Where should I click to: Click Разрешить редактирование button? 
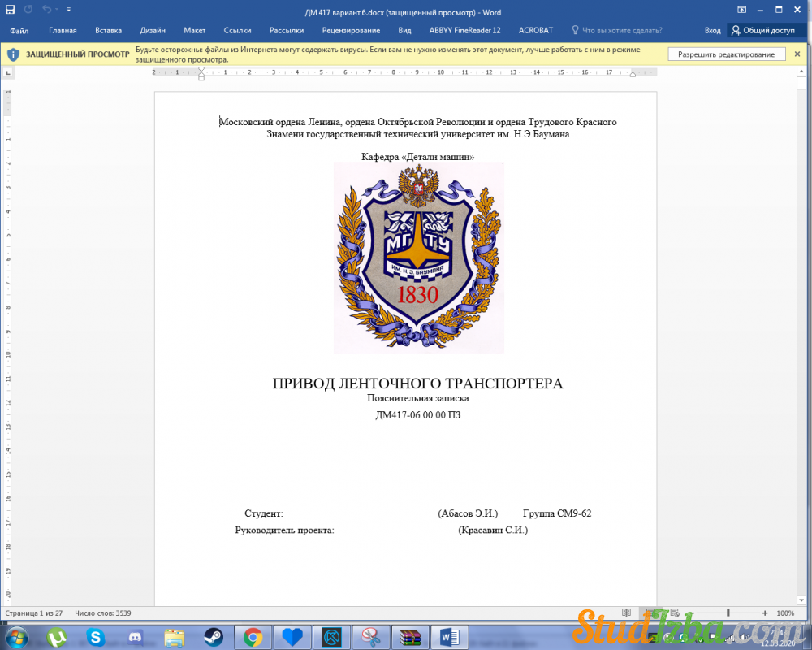726,54
